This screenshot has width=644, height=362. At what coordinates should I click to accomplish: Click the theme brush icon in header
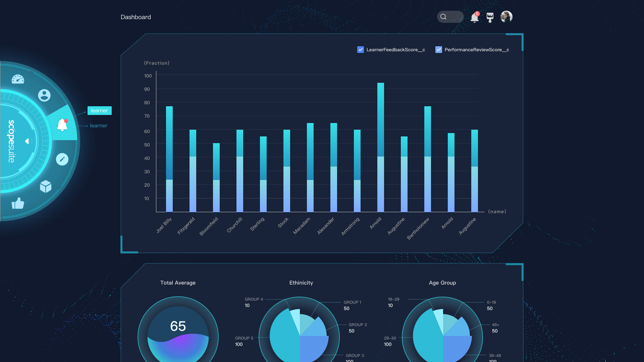(x=490, y=17)
